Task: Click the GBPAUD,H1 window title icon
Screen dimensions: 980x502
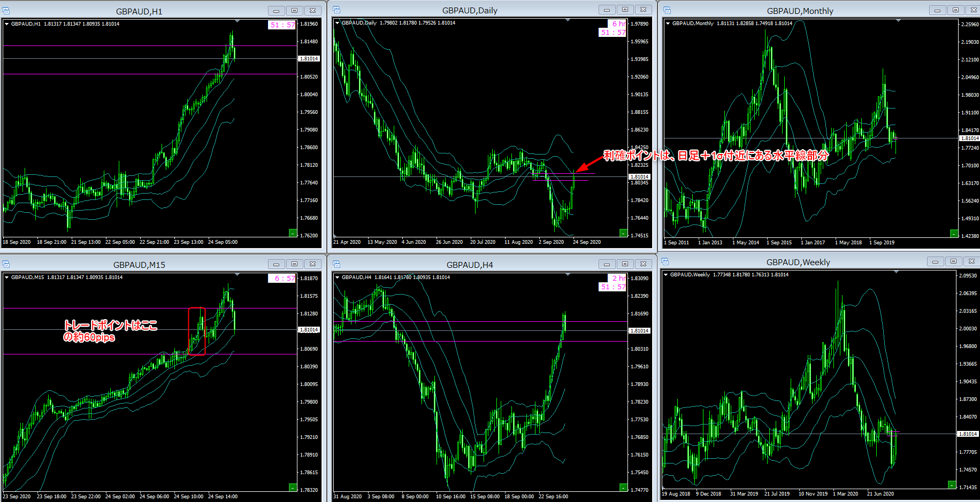Action: (6, 11)
